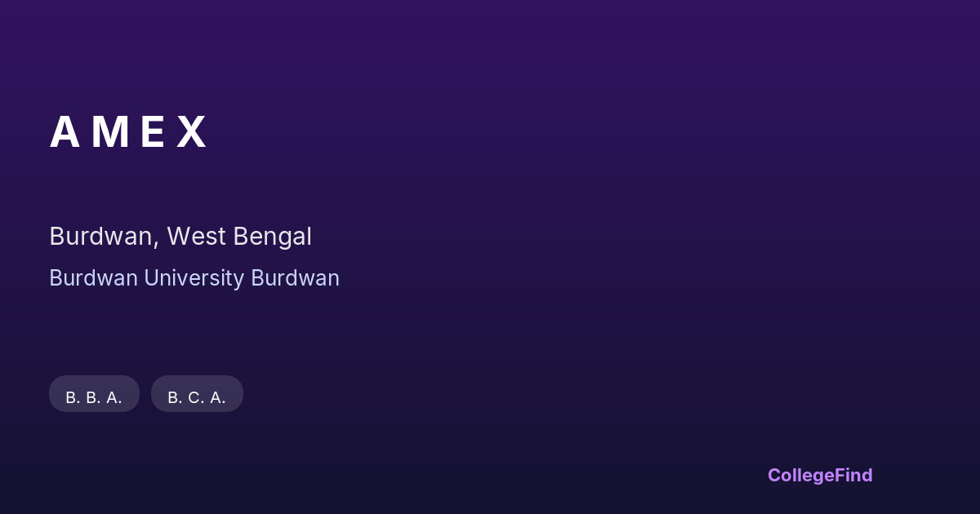Click the word West in the location

point(197,237)
